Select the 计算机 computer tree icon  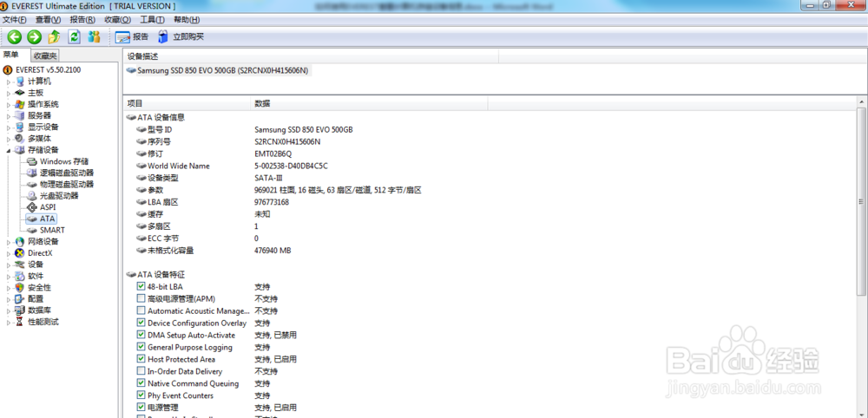[x=20, y=82]
